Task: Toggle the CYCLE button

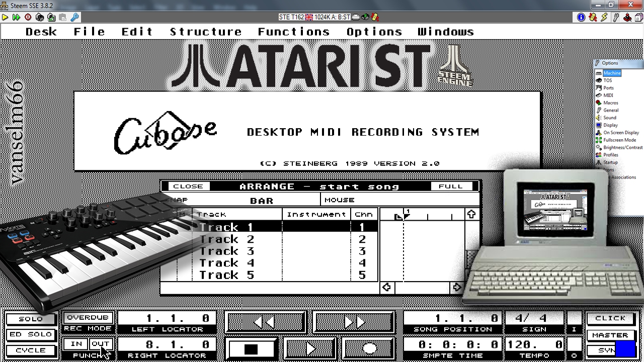Action: 30,350
